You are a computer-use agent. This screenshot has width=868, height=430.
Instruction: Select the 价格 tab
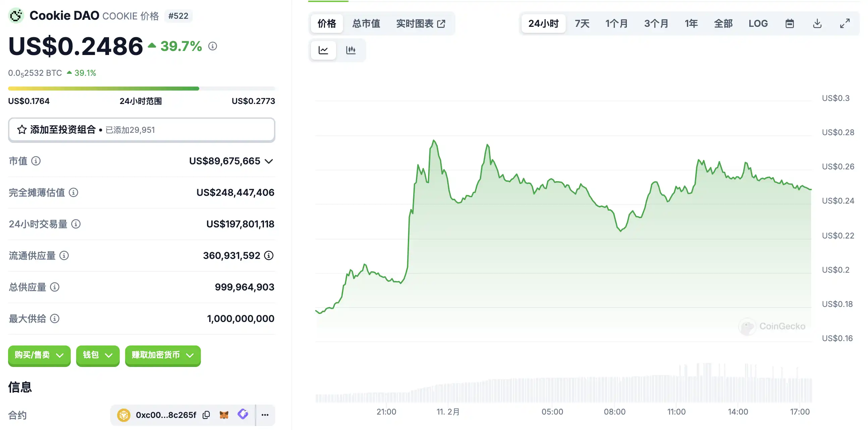tap(327, 23)
